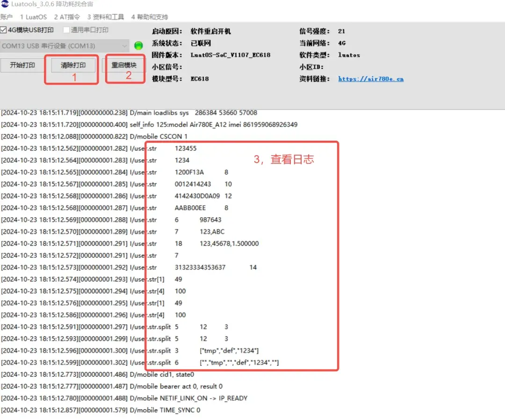Click the 重启模块 button
Image resolution: width=505 pixels, height=420 pixels.
pyautogui.click(x=123, y=65)
